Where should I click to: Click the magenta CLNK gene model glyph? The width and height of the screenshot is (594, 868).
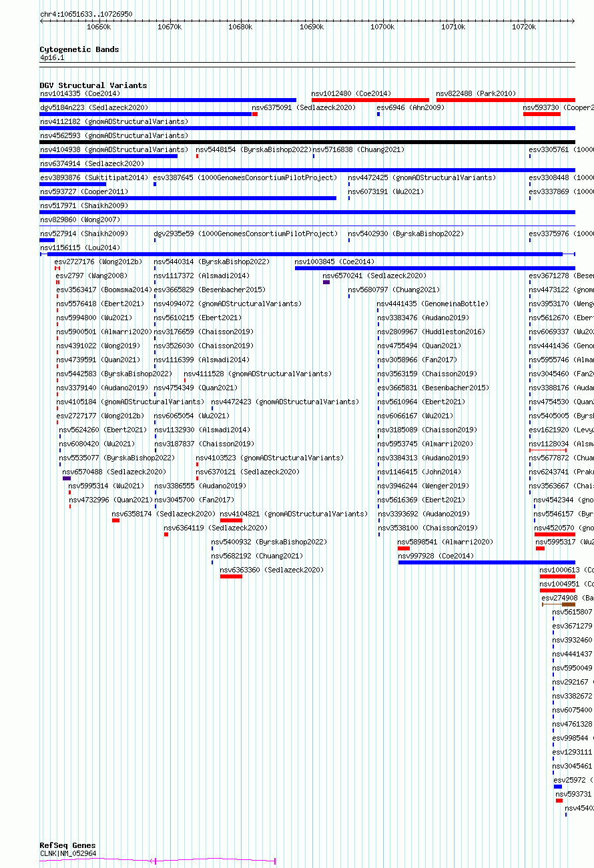pyautogui.click(x=158, y=861)
